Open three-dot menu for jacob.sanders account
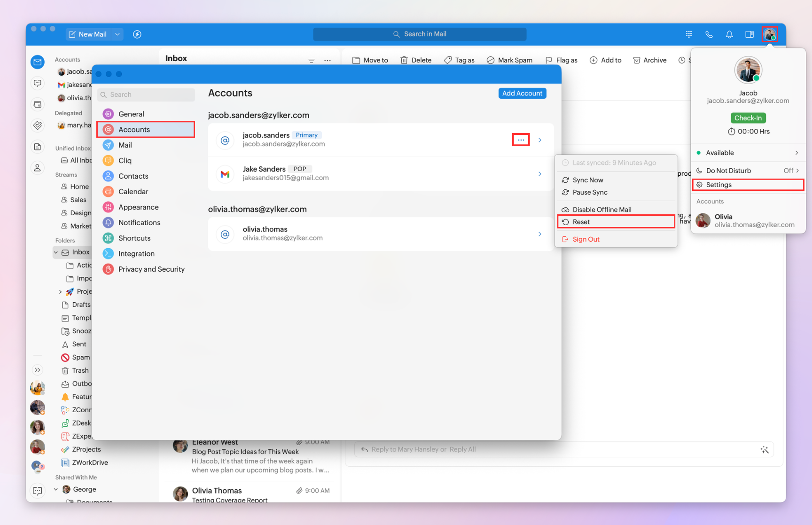The height and width of the screenshot is (525, 812). click(521, 140)
